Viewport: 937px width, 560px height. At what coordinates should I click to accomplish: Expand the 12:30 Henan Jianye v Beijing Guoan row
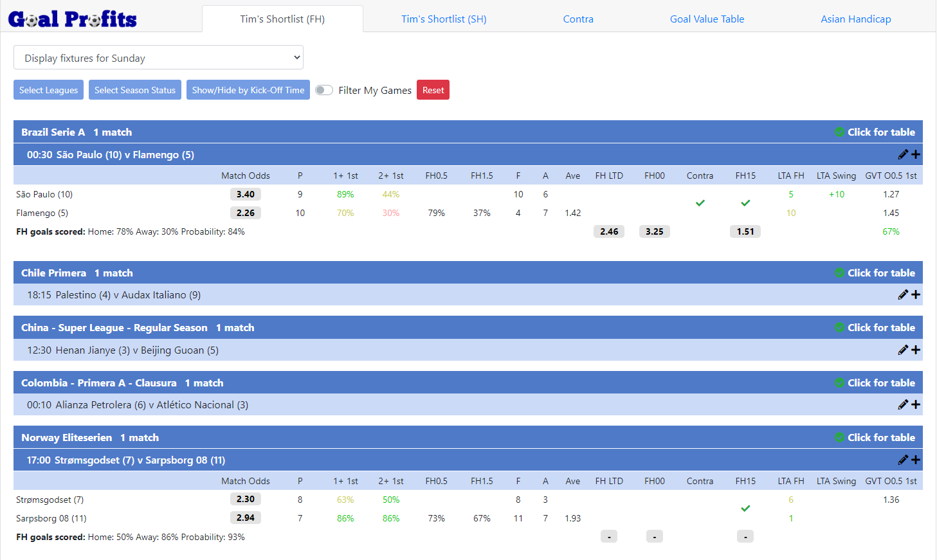[468, 350]
